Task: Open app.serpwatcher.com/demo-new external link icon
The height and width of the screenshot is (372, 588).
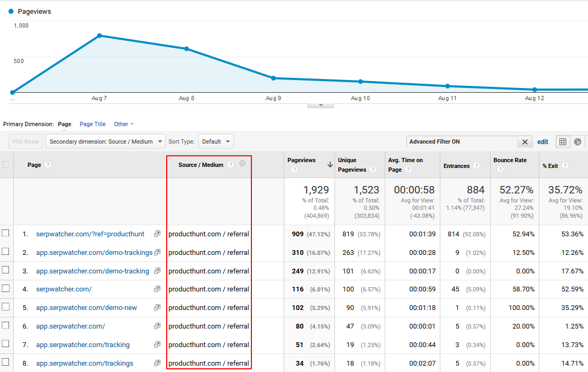Action: click(157, 307)
